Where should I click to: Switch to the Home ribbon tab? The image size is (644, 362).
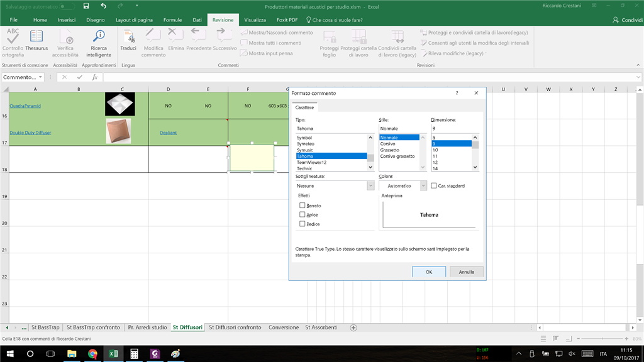[x=40, y=19]
